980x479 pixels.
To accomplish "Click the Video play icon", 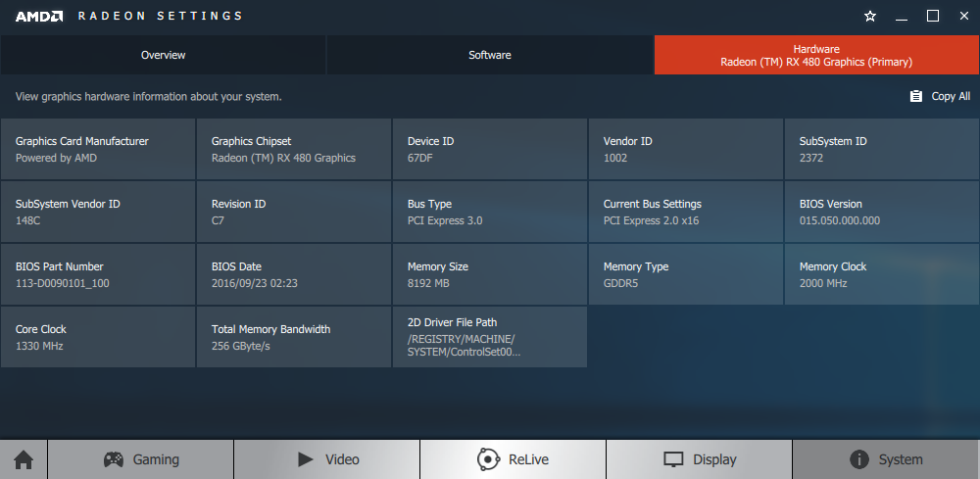I will [306, 459].
